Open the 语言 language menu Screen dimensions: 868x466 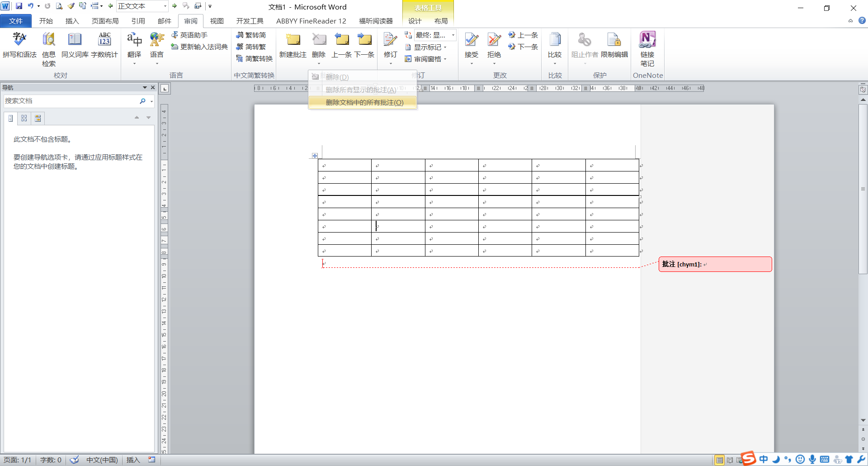(x=157, y=48)
